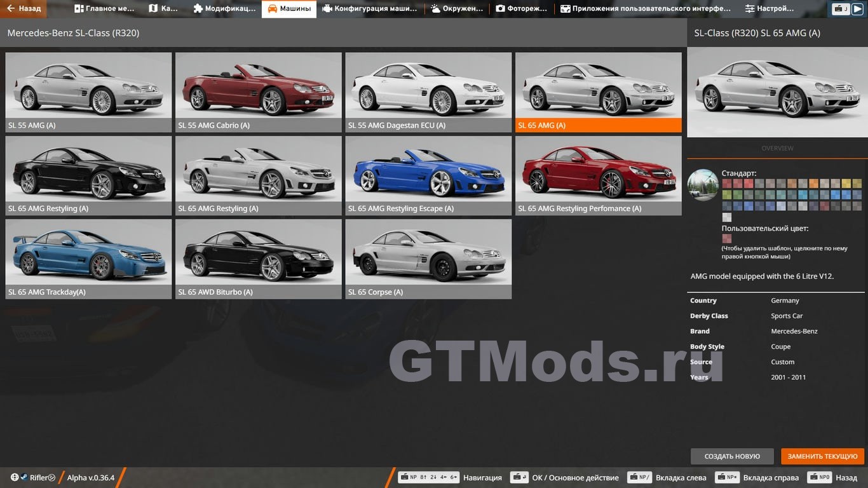Choose the lime green swatch in Стандарт palette
The image size is (868, 488).
pyautogui.click(x=727, y=195)
